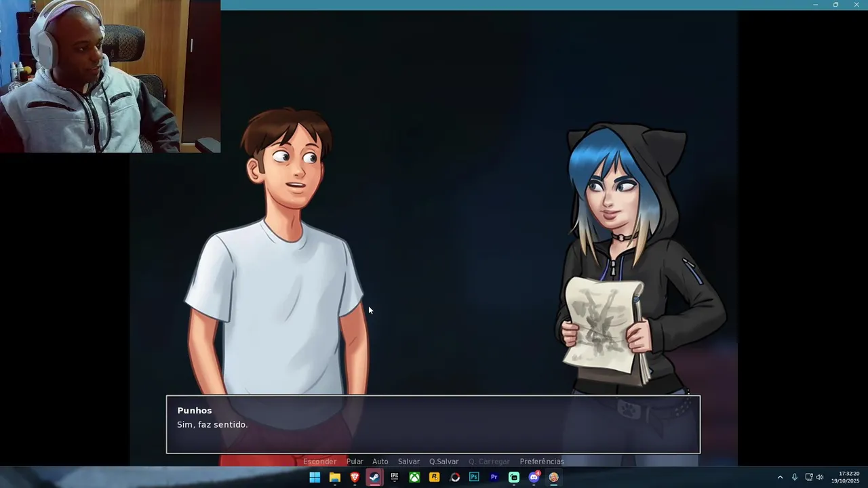
Task: Expand hidden system tray icons
Action: [x=780, y=477]
